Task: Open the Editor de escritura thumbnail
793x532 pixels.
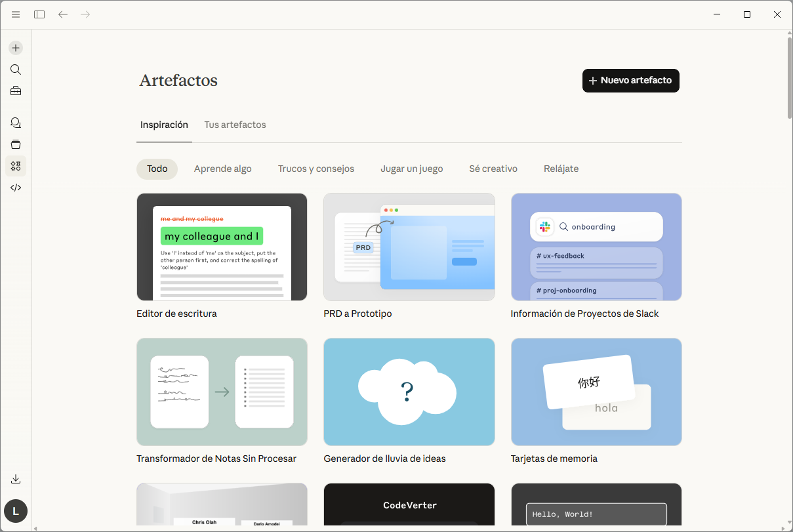Action: coord(222,247)
